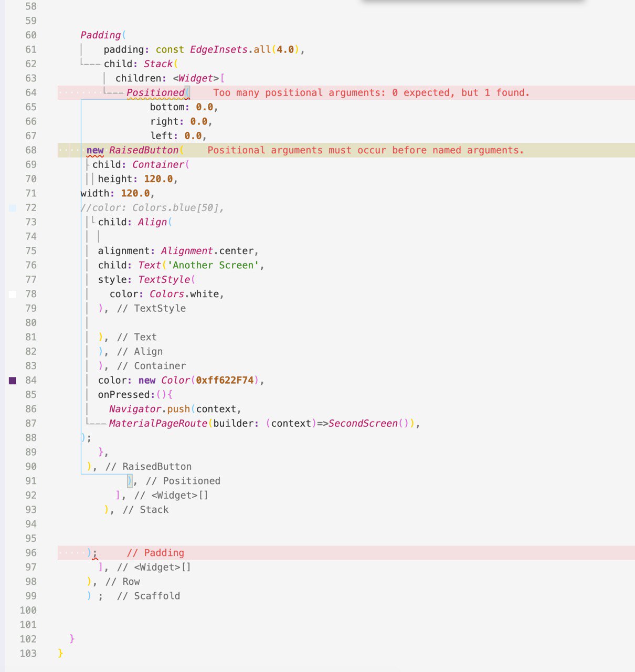Viewport: 635px width, 672px height.
Task: Click the hex value 0xff622F74
Action: click(x=225, y=380)
